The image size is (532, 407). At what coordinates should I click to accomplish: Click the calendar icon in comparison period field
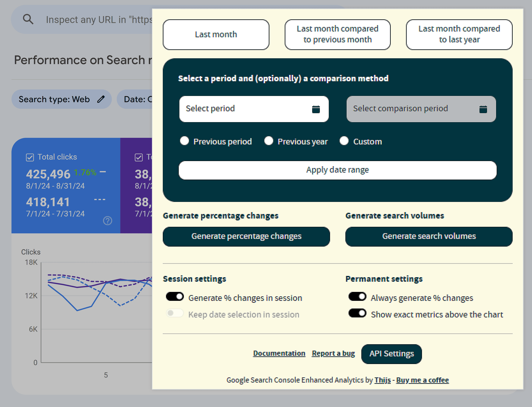483,109
